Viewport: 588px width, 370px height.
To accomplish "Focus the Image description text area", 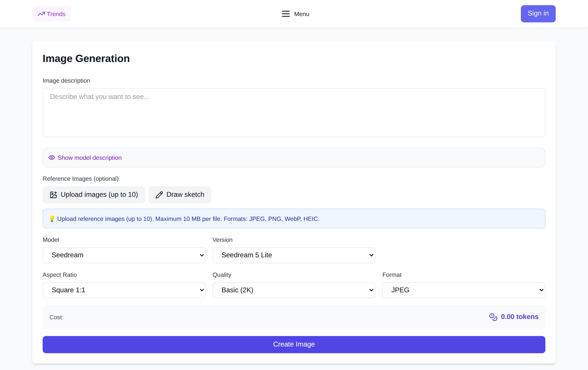I will pos(294,112).
